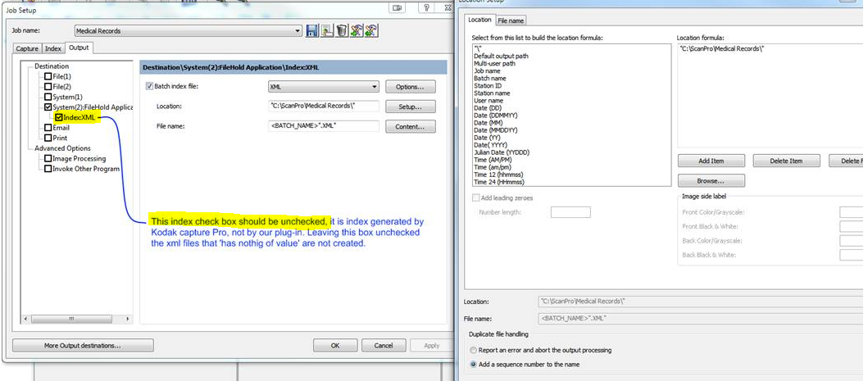Viewport: 868px width, 381px height.
Task: Select 'Batch name' in the location list
Action: coord(490,78)
